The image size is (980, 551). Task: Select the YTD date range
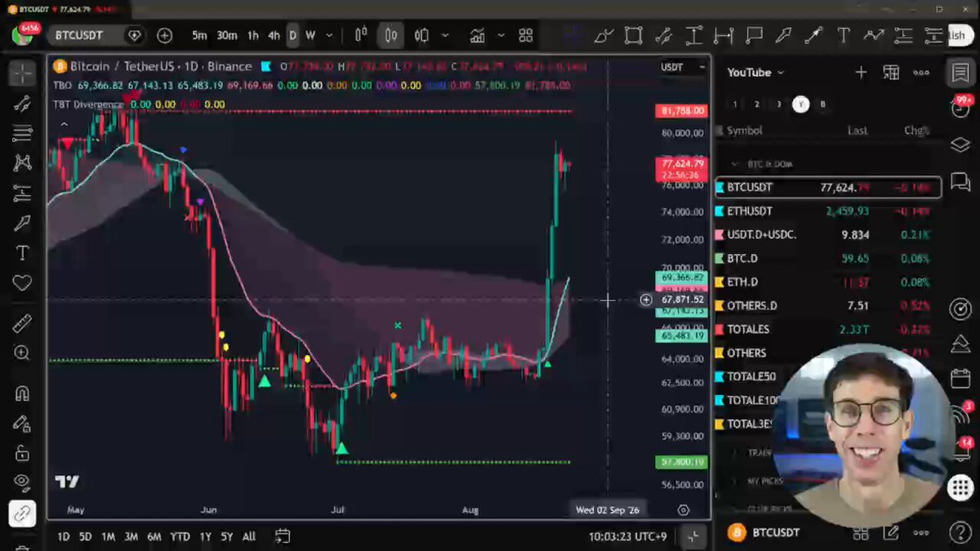tap(180, 536)
